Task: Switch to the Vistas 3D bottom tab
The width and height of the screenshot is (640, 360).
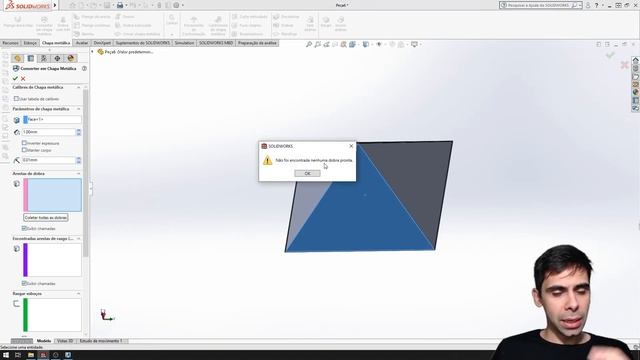Action: click(65, 341)
